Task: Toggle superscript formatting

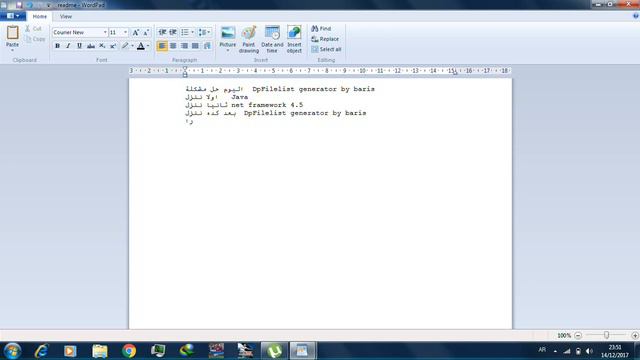Action: point(113,46)
